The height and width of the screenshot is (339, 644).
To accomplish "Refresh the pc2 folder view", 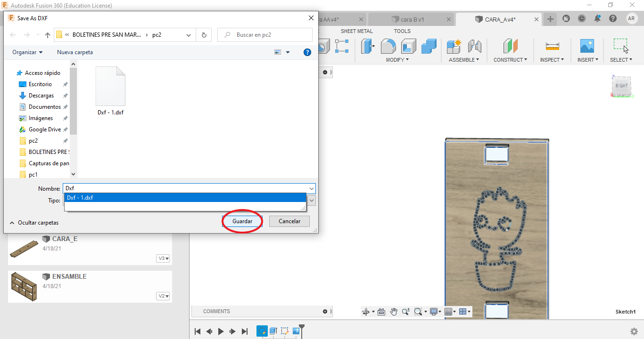I will 204,35.
